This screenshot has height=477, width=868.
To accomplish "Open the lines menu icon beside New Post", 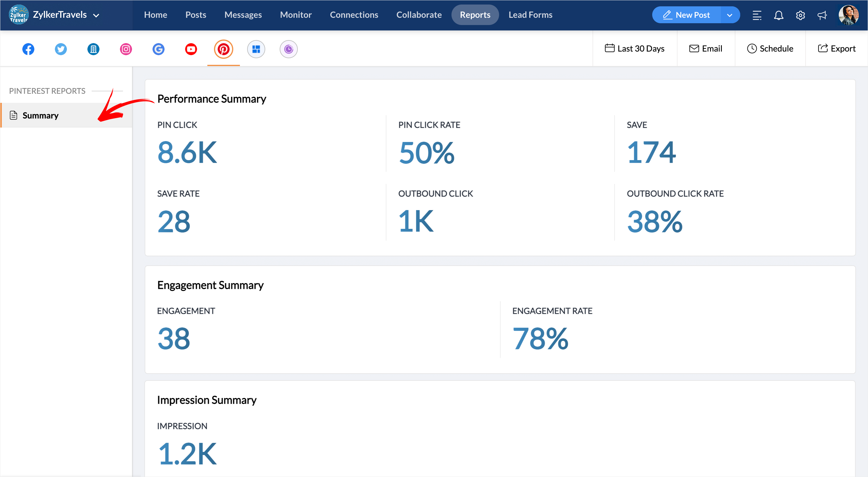I will (x=757, y=15).
